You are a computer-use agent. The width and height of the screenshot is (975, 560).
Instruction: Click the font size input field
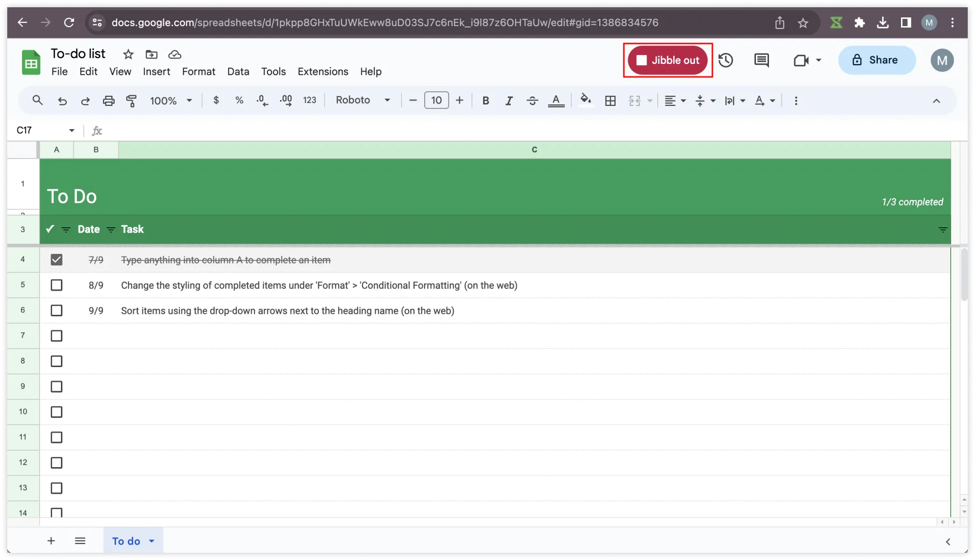pyautogui.click(x=436, y=100)
